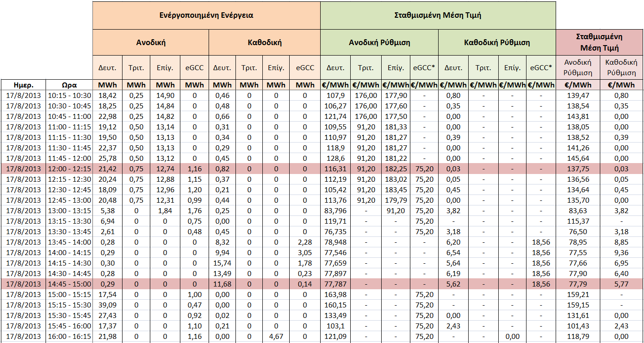Click the price cell 83,796
This screenshot has width=644, height=343.
click(336, 211)
